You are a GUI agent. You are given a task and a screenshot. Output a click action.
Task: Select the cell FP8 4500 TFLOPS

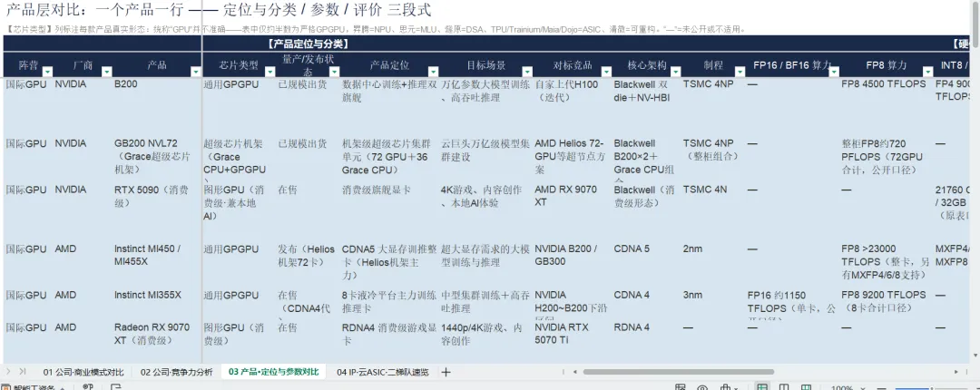(x=884, y=83)
